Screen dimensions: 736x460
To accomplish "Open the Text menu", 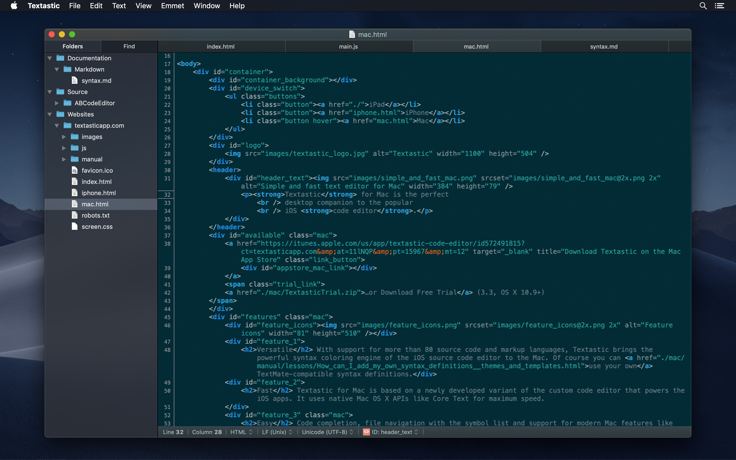I will [x=119, y=6].
